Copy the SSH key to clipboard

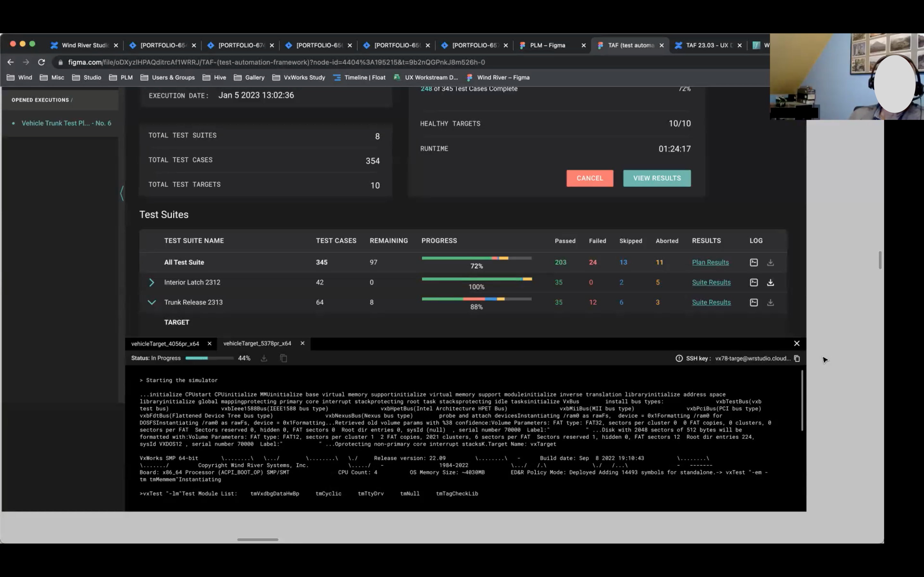click(x=797, y=358)
